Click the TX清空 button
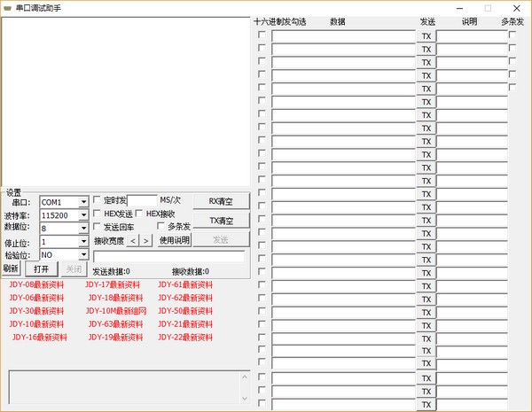This screenshot has height=412, width=532. (221, 221)
